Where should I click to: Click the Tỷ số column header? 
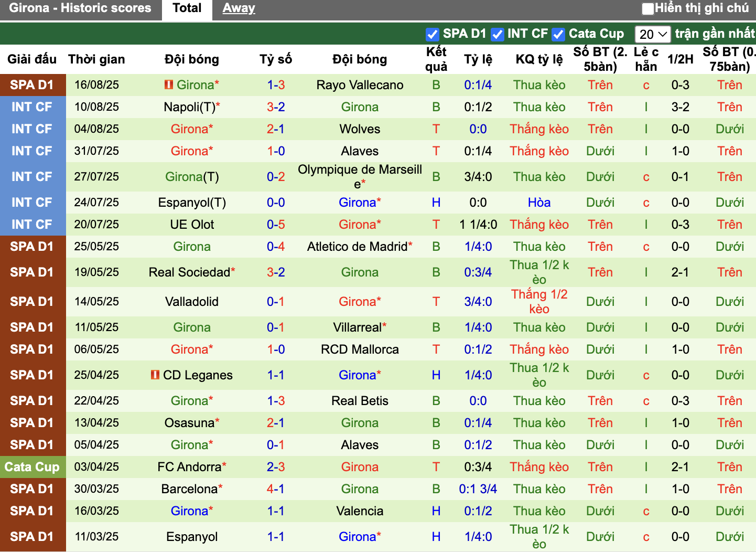276,59
